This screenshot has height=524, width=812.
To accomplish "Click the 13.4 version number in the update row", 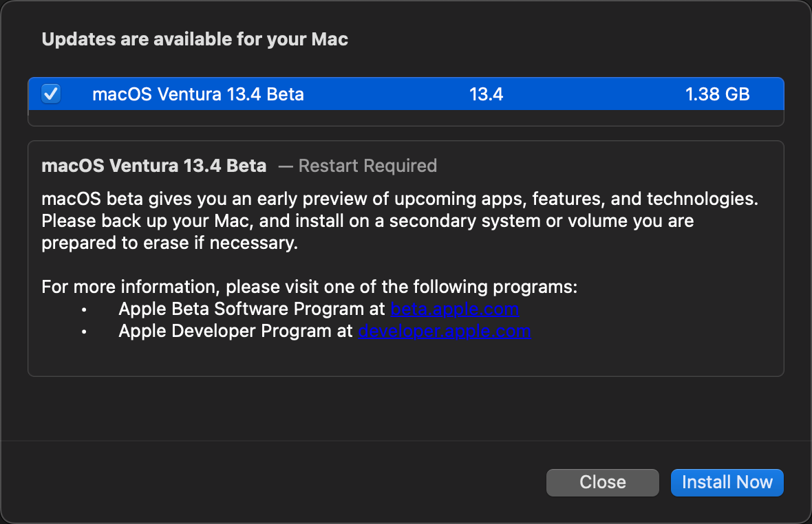I will coord(486,94).
